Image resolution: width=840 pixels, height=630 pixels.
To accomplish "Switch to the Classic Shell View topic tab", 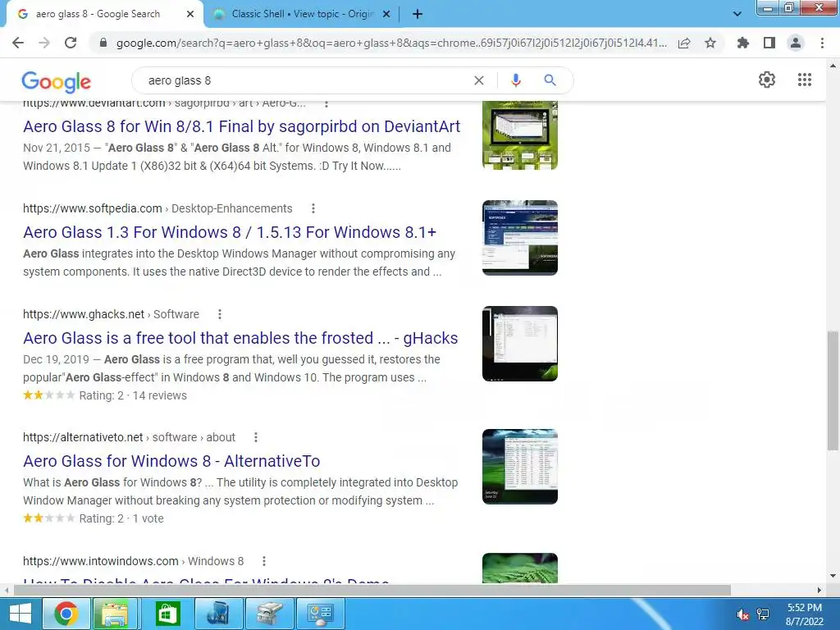I will [x=303, y=14].
